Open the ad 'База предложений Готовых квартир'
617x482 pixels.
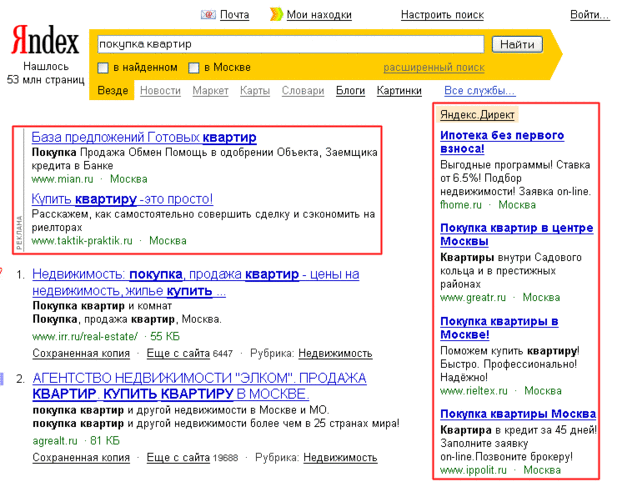click(x=144, y=137)
